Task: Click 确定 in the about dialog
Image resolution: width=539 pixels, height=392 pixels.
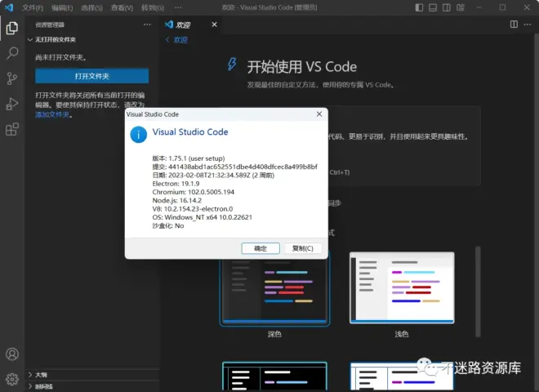Action: click(261, 248)
